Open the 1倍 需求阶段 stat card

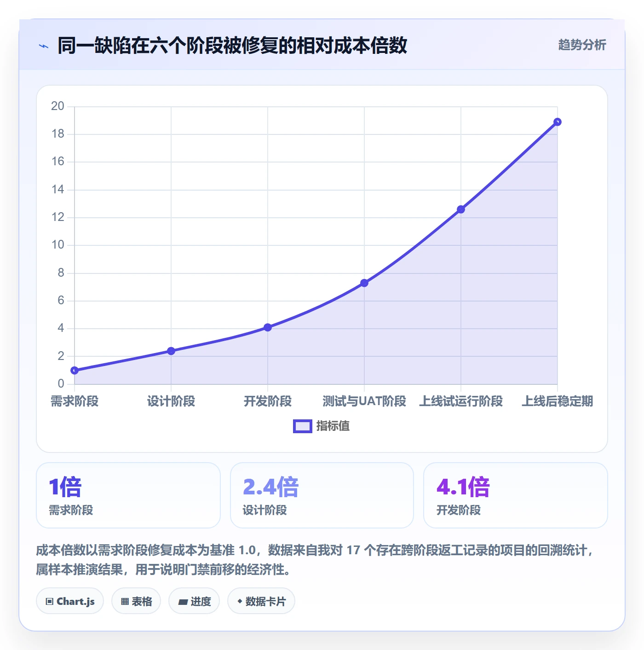[128, 495]
